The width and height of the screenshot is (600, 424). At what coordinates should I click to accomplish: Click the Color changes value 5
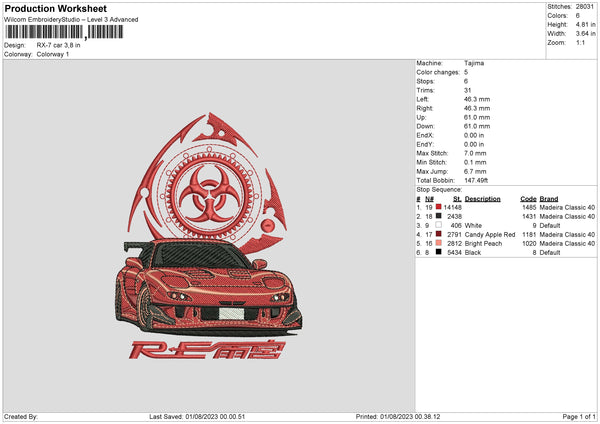[466, 72]
